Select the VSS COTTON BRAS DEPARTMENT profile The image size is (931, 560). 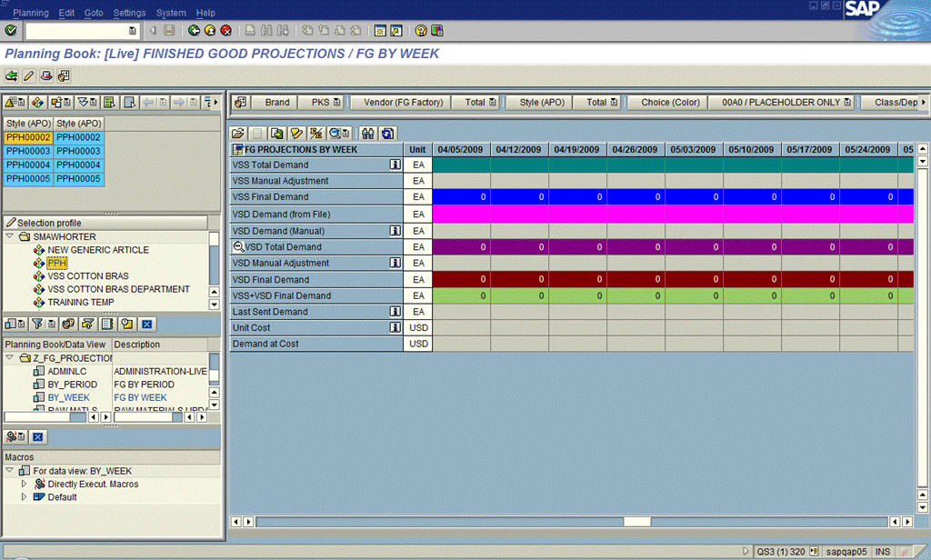click(119, 289)
